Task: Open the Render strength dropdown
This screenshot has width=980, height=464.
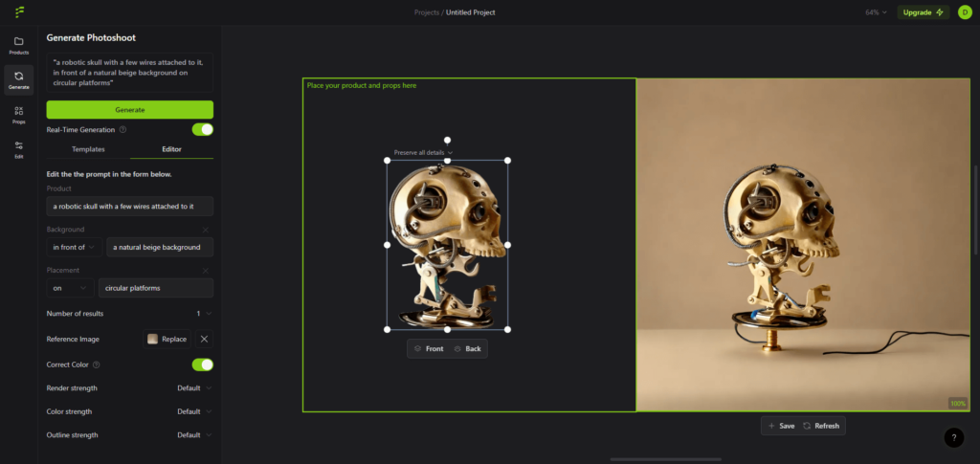Action: tap(194, 387)
